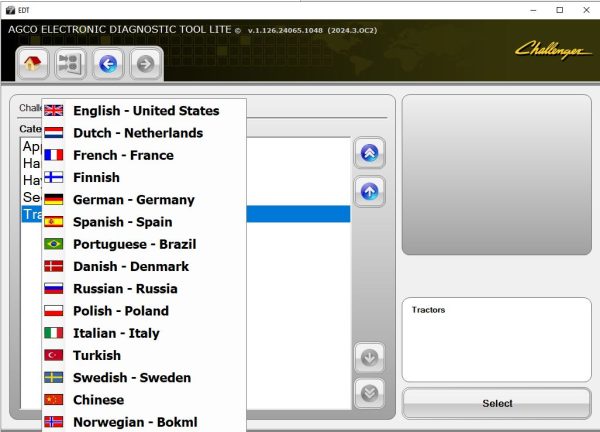Go to the Home screen icon
Image resolution: width=600 pixels, height=432 pixels.
pos(32,64)
